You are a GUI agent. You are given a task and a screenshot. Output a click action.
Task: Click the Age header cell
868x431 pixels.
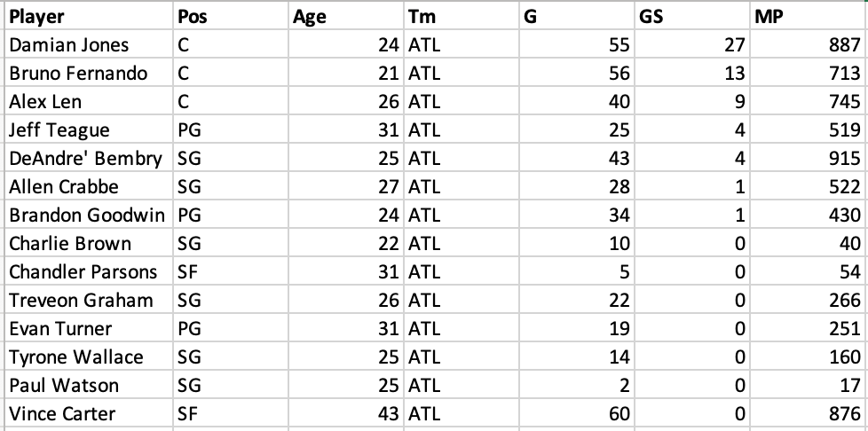click(346, 16)
